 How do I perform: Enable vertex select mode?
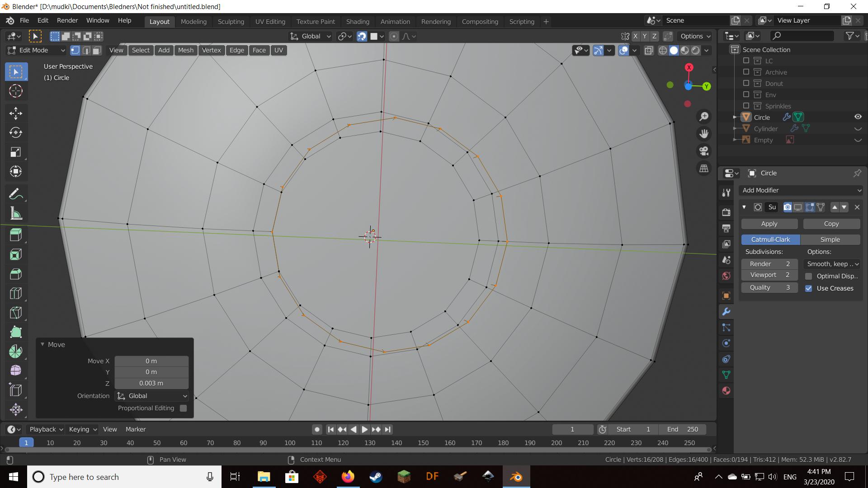click(x=75, y=50)
